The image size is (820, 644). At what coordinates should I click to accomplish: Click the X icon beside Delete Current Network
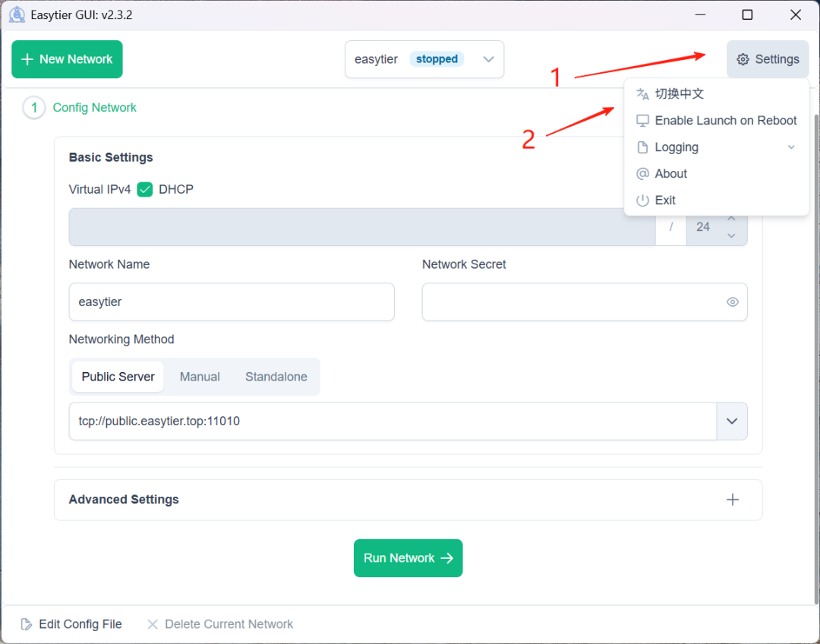coord(152,624)
